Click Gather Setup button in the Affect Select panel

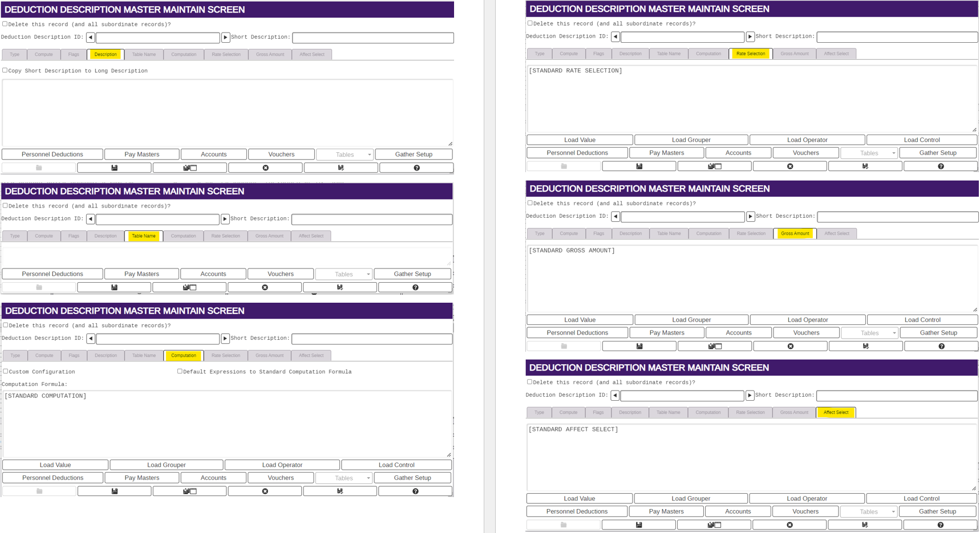point(938,511)
